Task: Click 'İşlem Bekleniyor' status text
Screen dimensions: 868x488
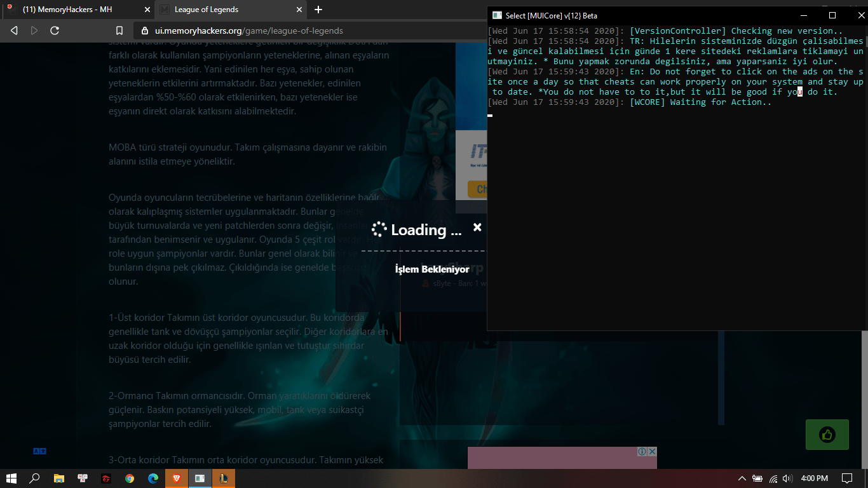Action: point(432,269)
